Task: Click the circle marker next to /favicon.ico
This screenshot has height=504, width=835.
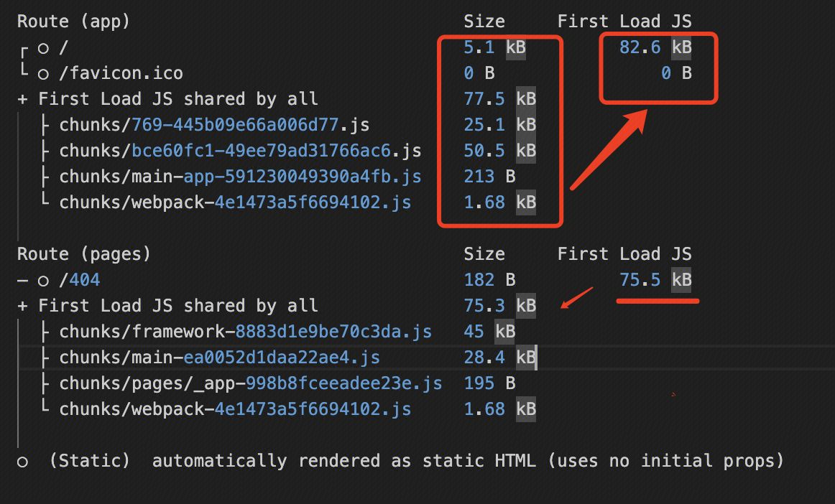Action: point(43,74)
